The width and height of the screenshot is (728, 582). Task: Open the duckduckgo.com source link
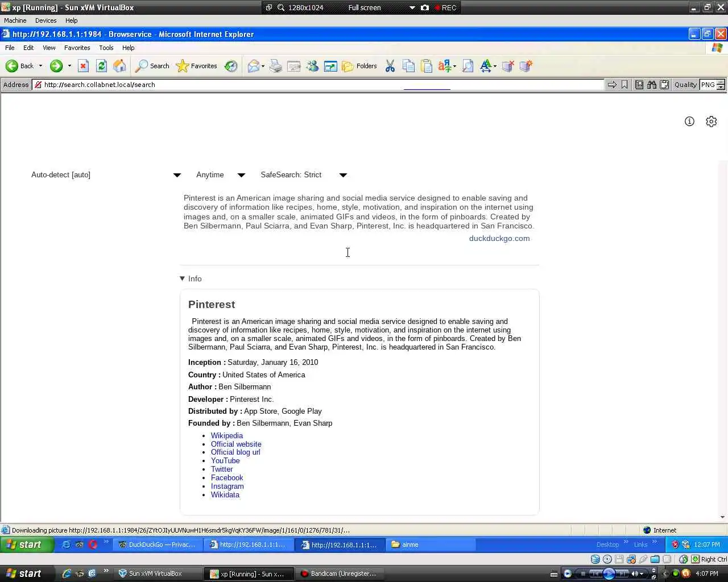[x=499, y=238]
